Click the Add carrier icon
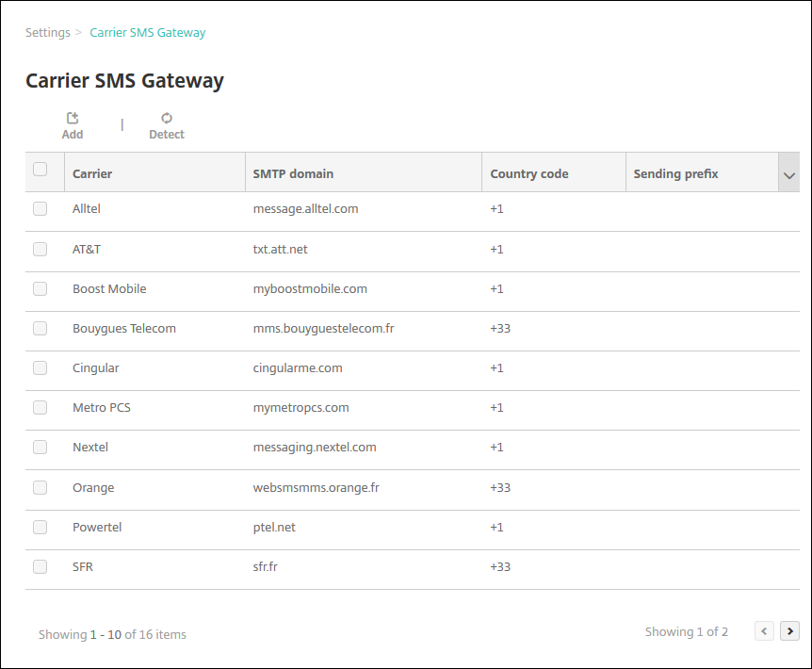The width and height of the screenshot is (812, 669). click(x=73, y=119)
